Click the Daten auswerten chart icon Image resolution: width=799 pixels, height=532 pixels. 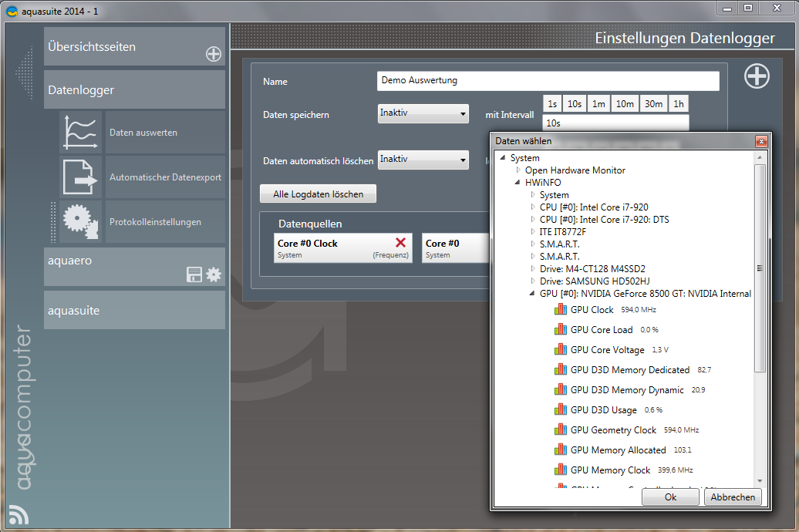81,132
